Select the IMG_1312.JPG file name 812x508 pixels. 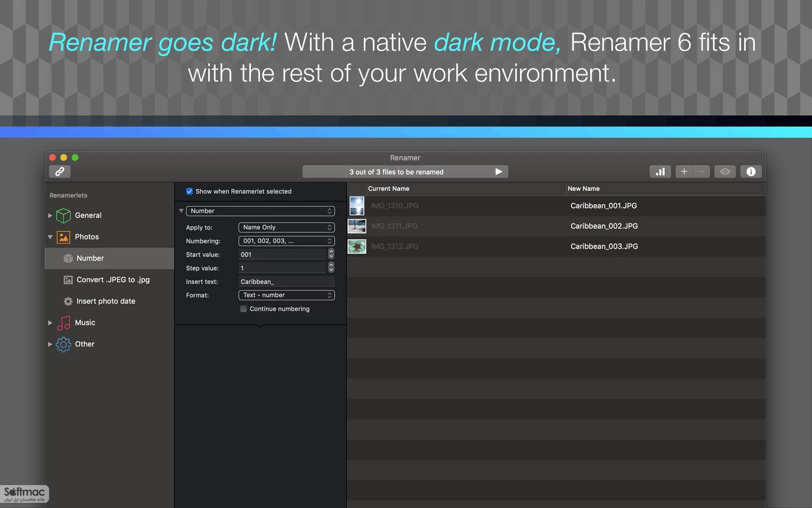coord(395,246)
